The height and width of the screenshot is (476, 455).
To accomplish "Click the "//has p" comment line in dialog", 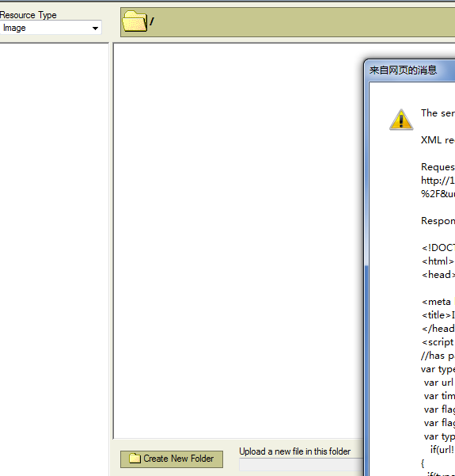I will tap(438, 356).
